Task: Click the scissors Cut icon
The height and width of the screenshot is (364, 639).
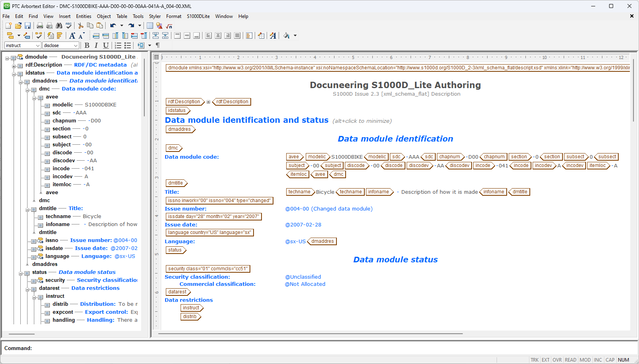Action: (x=81, y=26)
